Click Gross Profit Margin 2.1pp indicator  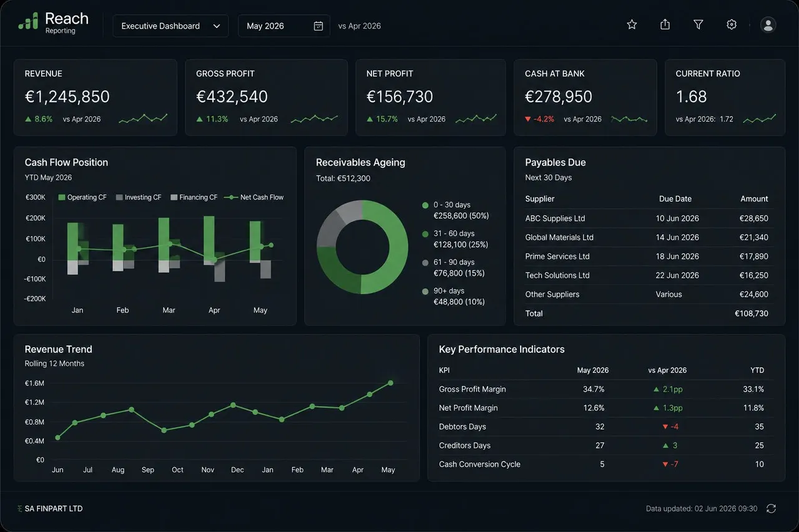tap(668, 389)
